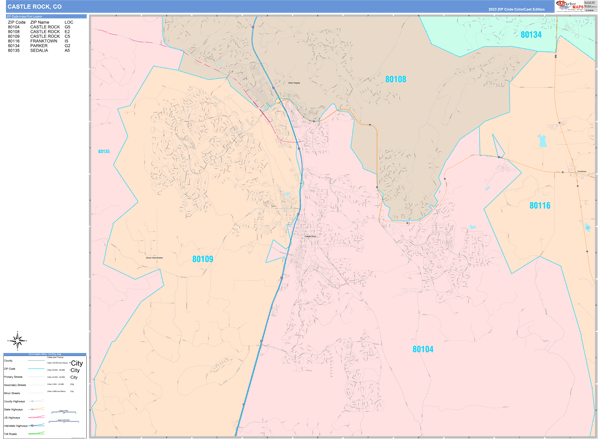600x439 pixels.
Task: Click the CASTLE ROCK, CO title
Action: coord(35,6)
